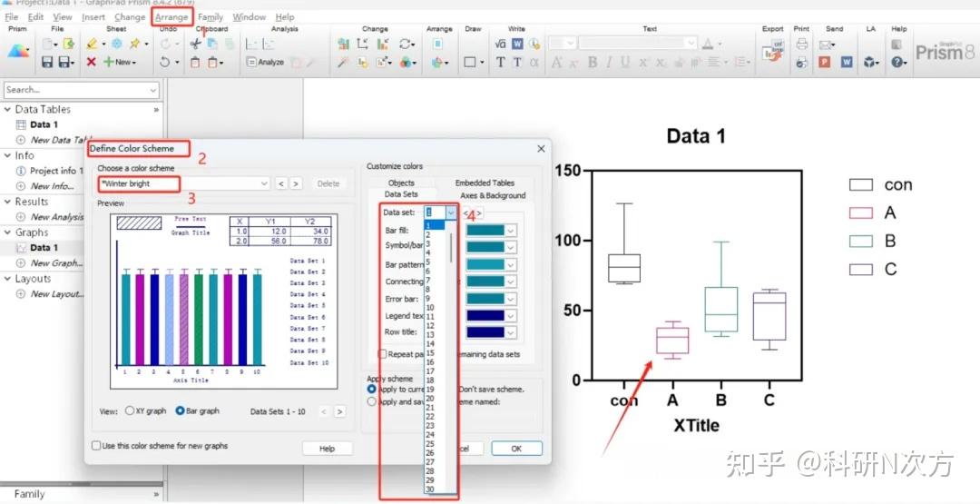Screen dimensions: 980x504
Task: Click the Row title navy color swatch
Action: pos(485,332)
